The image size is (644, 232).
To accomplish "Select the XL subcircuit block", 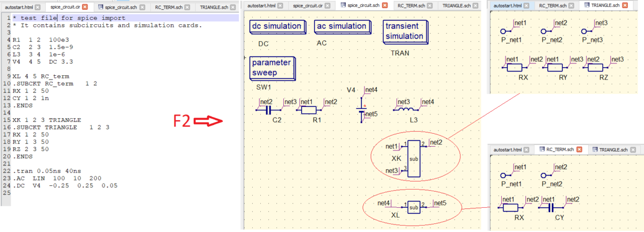I will point(413,207).
